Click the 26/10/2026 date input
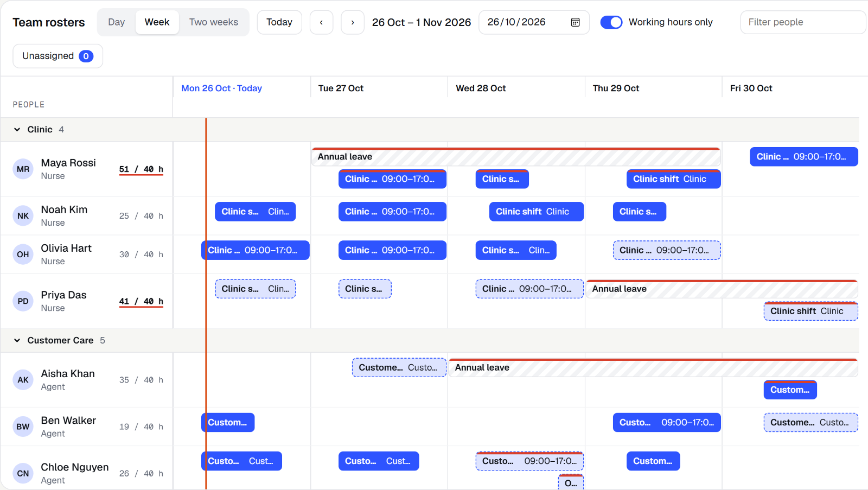The image size is (868, 490). click(x=534, y=22)
